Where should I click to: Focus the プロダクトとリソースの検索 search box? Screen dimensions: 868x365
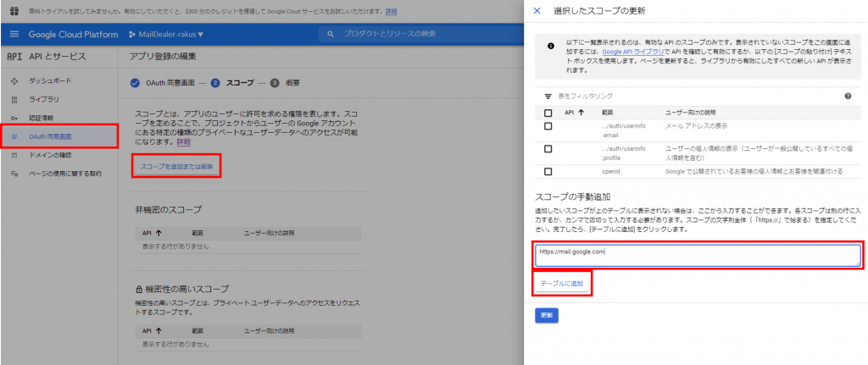point(420,34)
